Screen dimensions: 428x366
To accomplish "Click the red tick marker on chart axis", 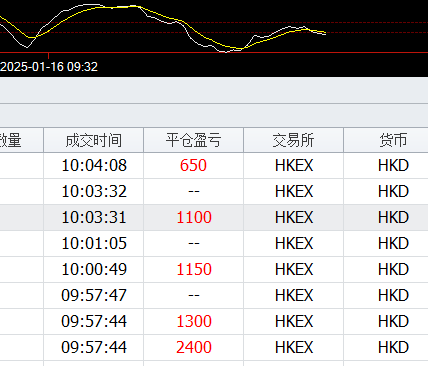I will pos(48,55).
